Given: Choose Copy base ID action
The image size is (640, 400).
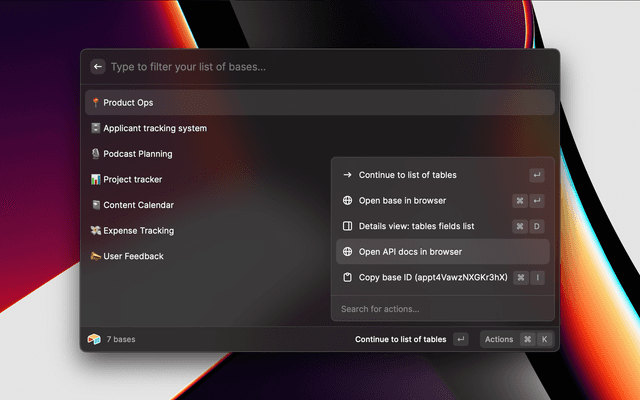Looking at the screenshot, I should [x=432, y=277].
